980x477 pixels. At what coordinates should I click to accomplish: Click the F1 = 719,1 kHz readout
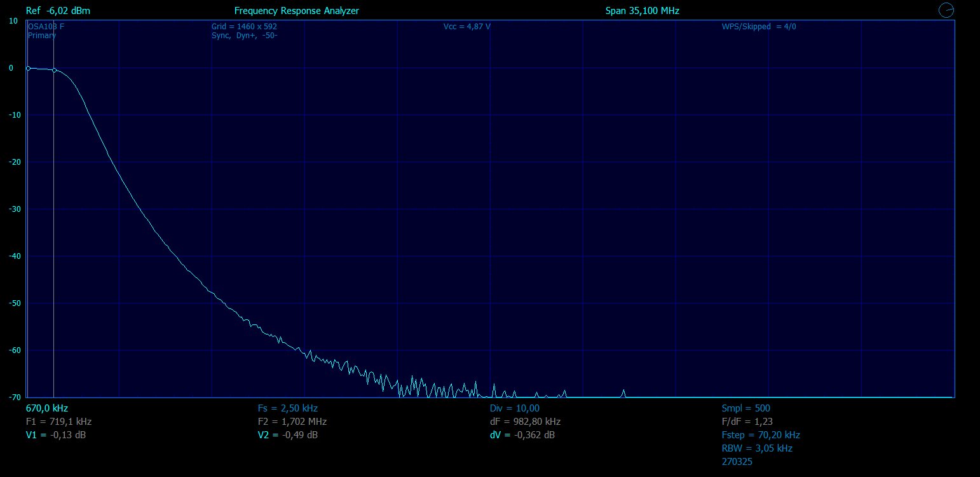[58, 421]
